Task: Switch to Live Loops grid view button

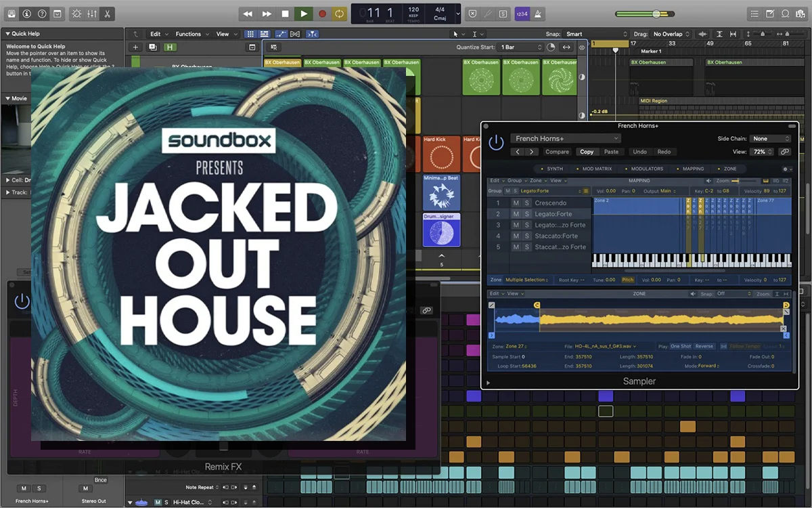Action: click(x=250, y=34)
